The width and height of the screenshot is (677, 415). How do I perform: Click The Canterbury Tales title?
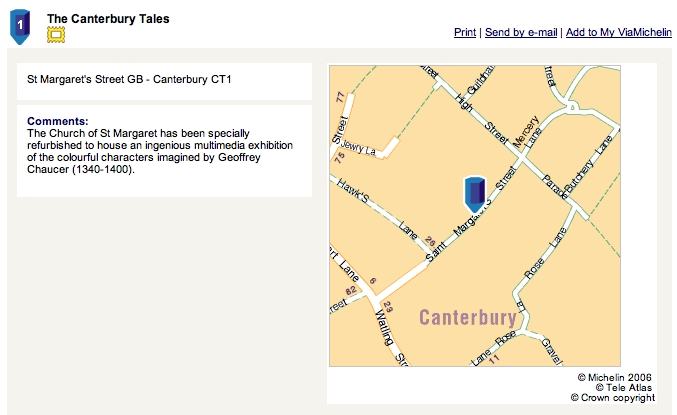108,19
